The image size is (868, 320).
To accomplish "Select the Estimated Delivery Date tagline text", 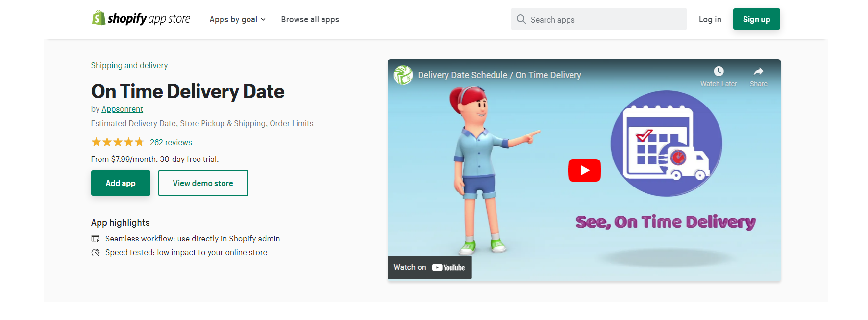I will pyautogui.click(x=202, y=123).
